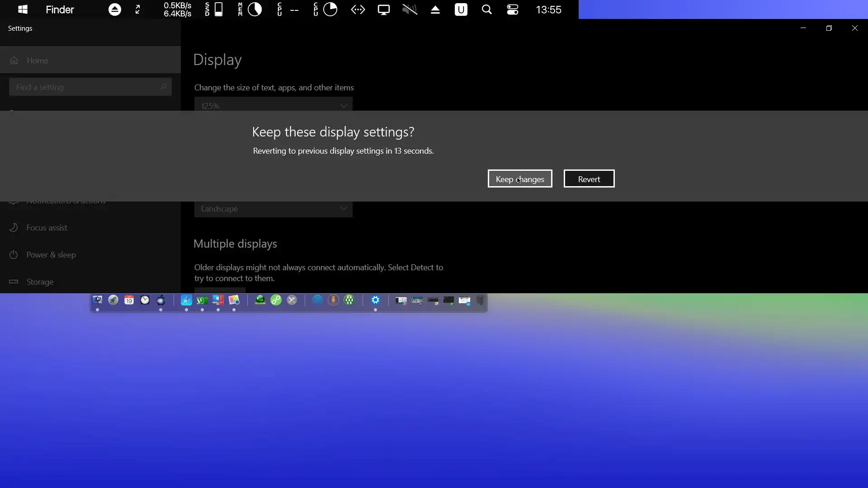Click the Keep changes button

pos(519,179)
